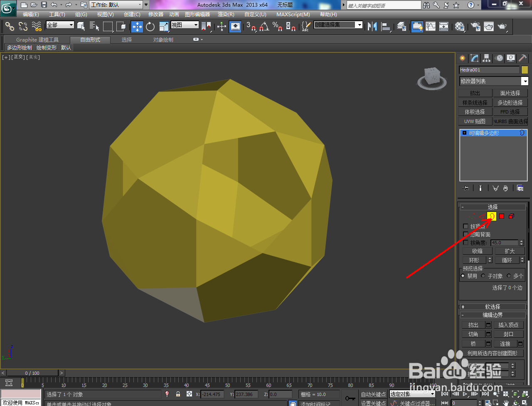Activate the Select and Scale tool
The image size is (532, 406).
164,27
